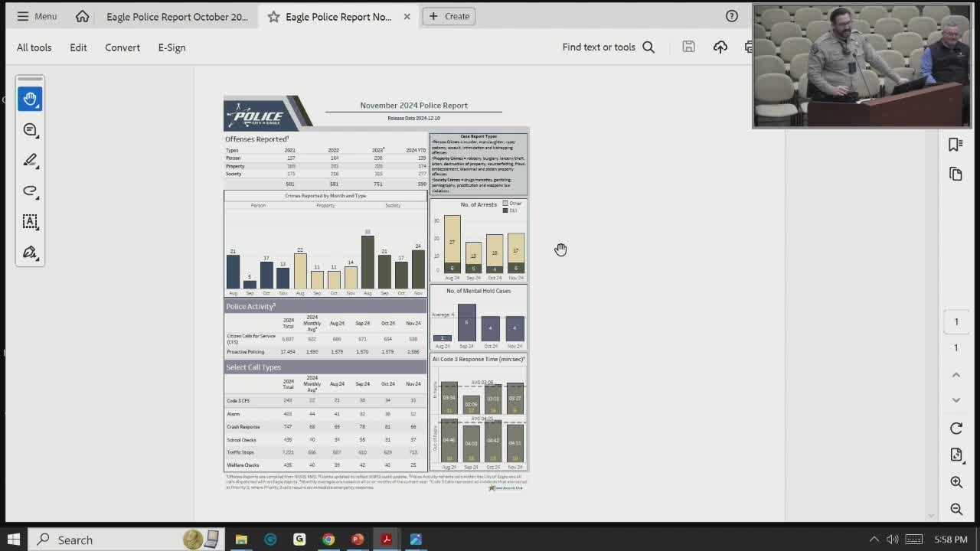Click the No. of Arrests chart title
The image size is (980, 551).
pos(479,204)
